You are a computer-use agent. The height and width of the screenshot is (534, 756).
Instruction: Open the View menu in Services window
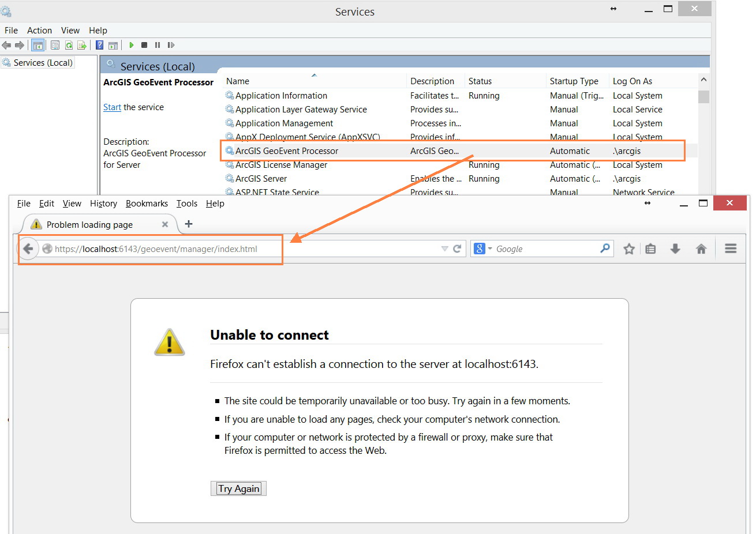pyautogui.click(x=70, y=31)
